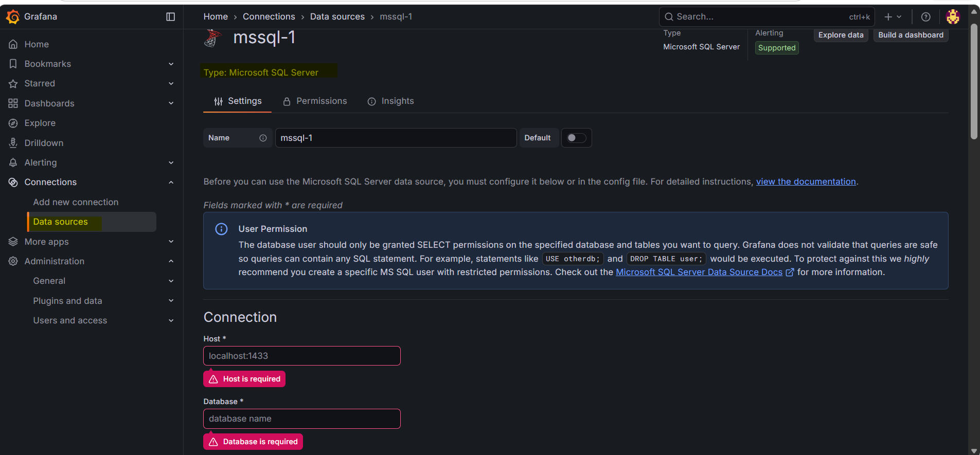980x455 pixels.
Task: Click the Home house icon in sidebar
Action: (13, 44)
